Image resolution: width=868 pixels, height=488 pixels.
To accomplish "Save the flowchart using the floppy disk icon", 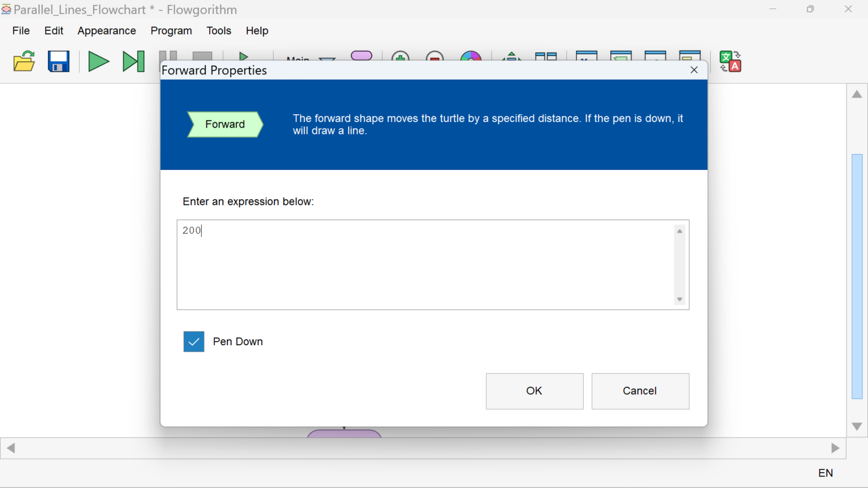I will pos(58,62).
